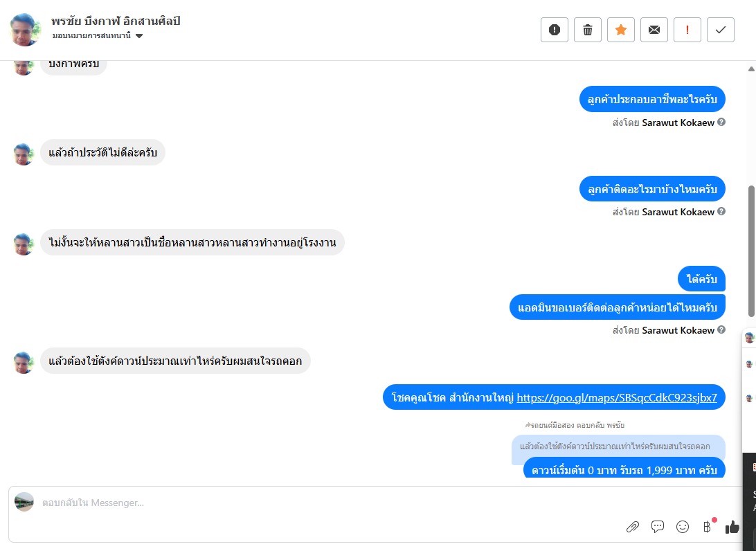
Task: Click the Baht payment request icon
Action: pos(707,527)
